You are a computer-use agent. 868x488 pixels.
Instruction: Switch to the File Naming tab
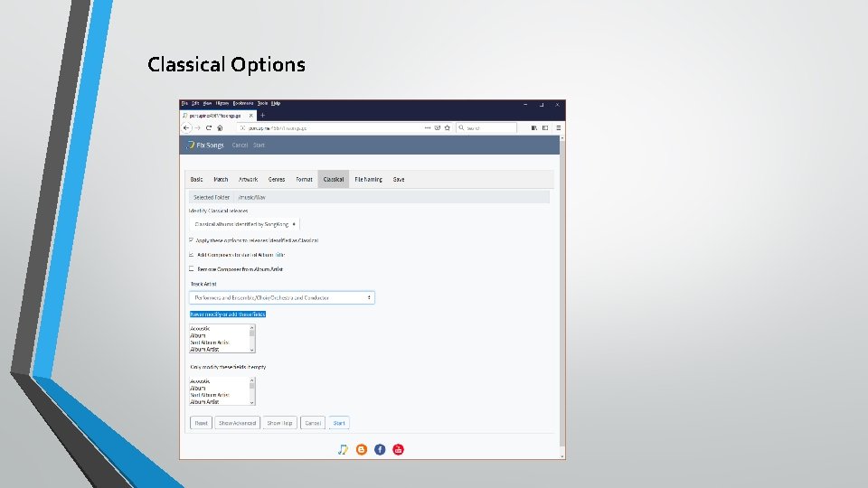(368, 179)
